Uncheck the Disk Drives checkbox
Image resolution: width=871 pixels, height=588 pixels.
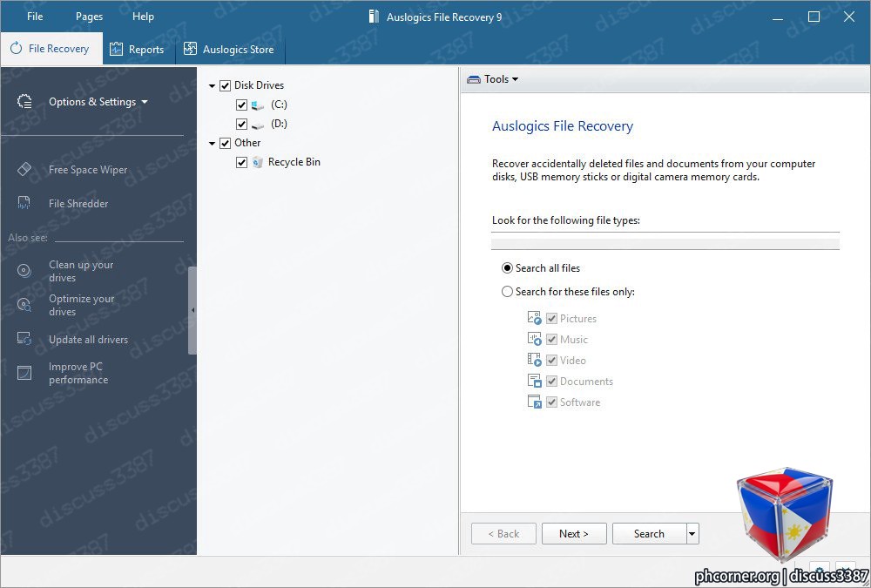[225, 85]
